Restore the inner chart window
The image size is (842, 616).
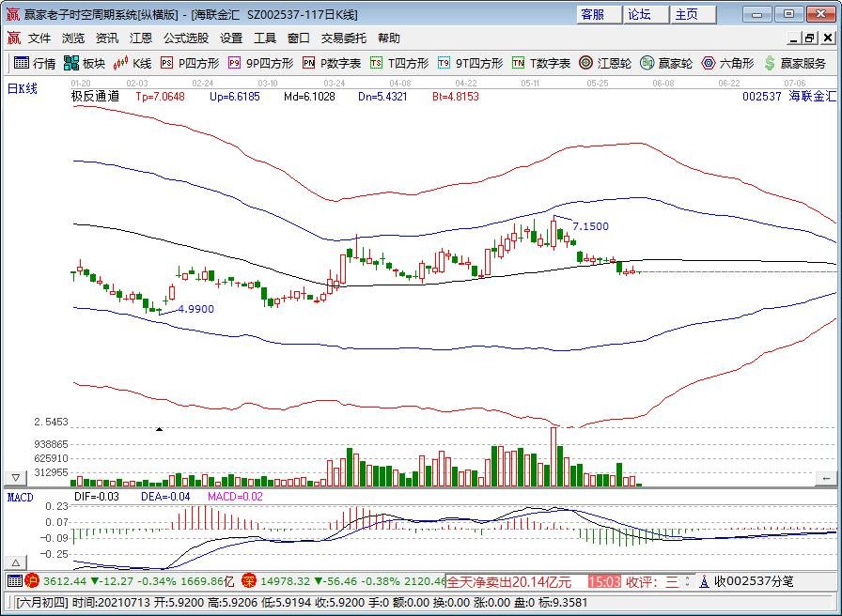point(810,38)
